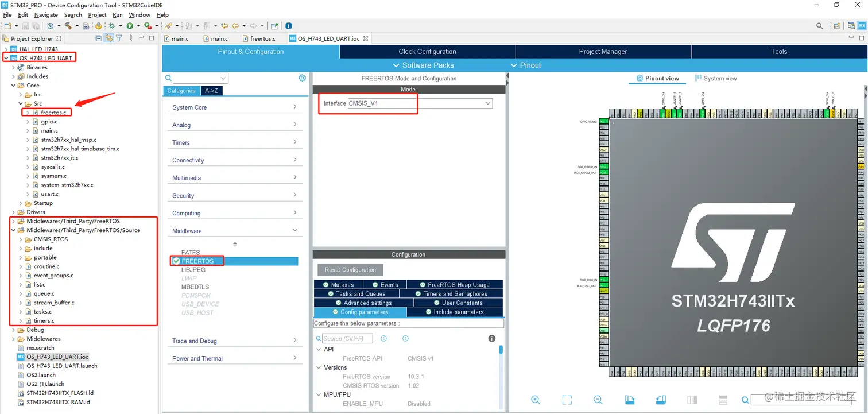Open the Navigate menu
This screenshot has width=868, height=414.
pos(46,15)
